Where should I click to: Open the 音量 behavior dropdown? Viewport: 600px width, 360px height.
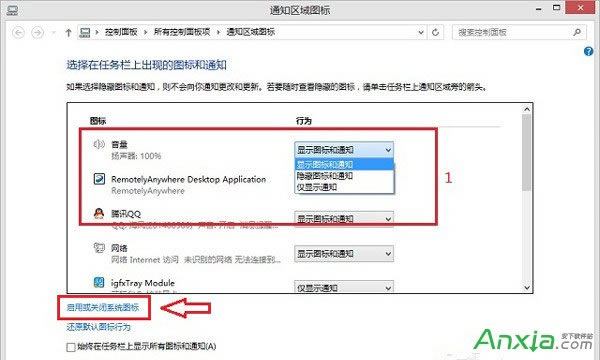click(344, 150)
